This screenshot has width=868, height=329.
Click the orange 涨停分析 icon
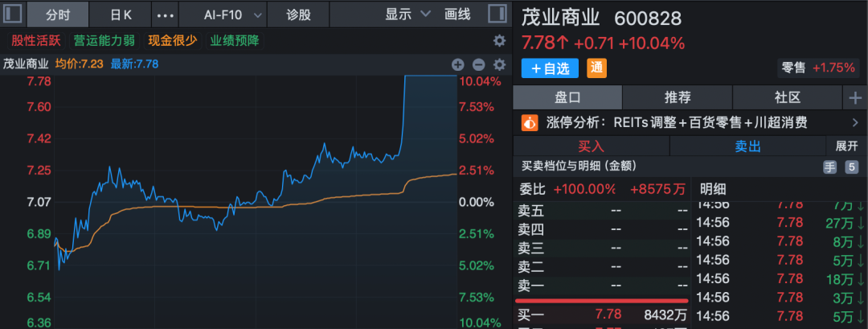pos(530,123)
